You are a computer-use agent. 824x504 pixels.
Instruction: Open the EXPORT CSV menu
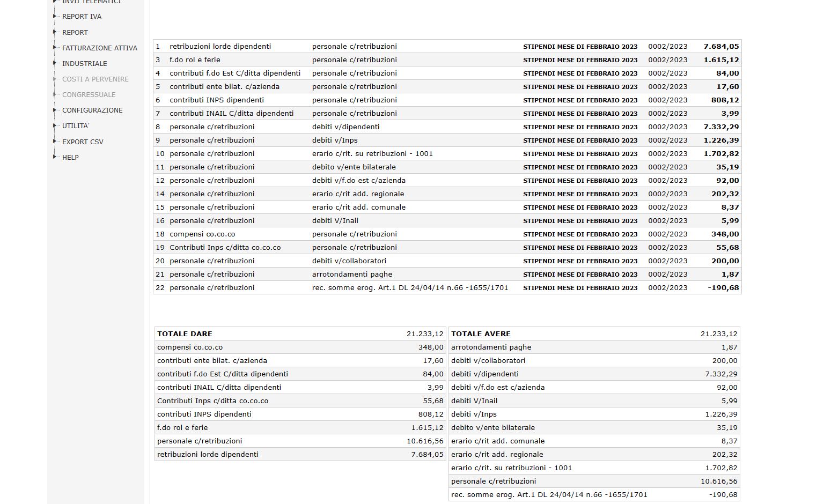[83, 142]
